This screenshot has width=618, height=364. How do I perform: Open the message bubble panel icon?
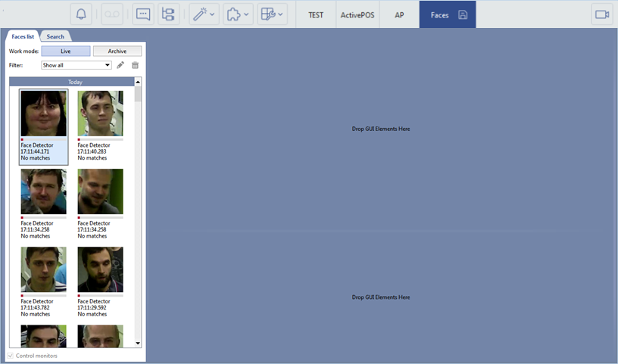click(142, 14)
